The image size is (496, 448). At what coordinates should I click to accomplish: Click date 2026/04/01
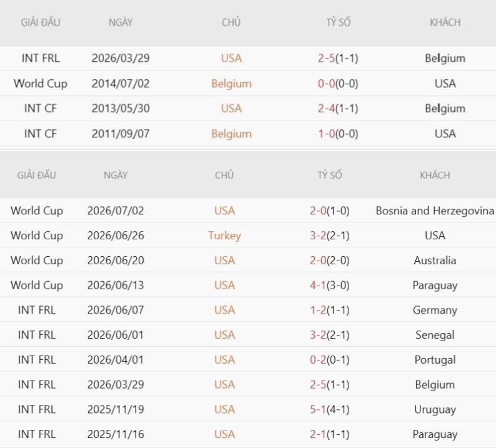tap(116, 360)
